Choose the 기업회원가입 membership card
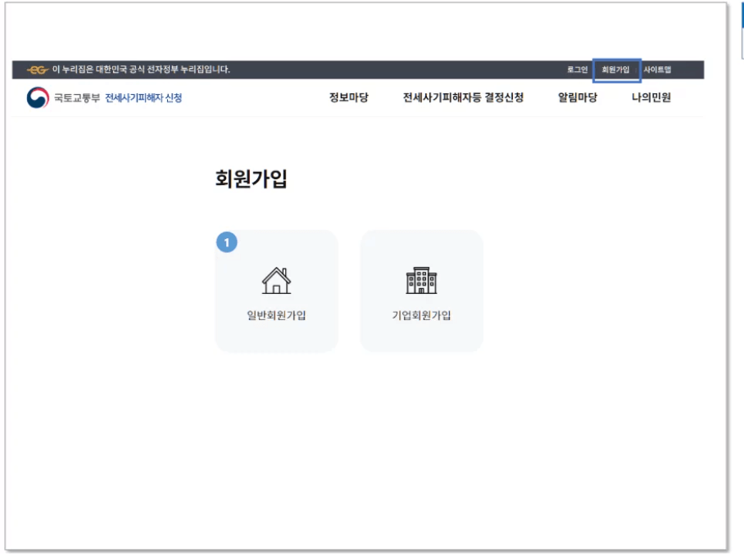 click(x=423, y=291)
